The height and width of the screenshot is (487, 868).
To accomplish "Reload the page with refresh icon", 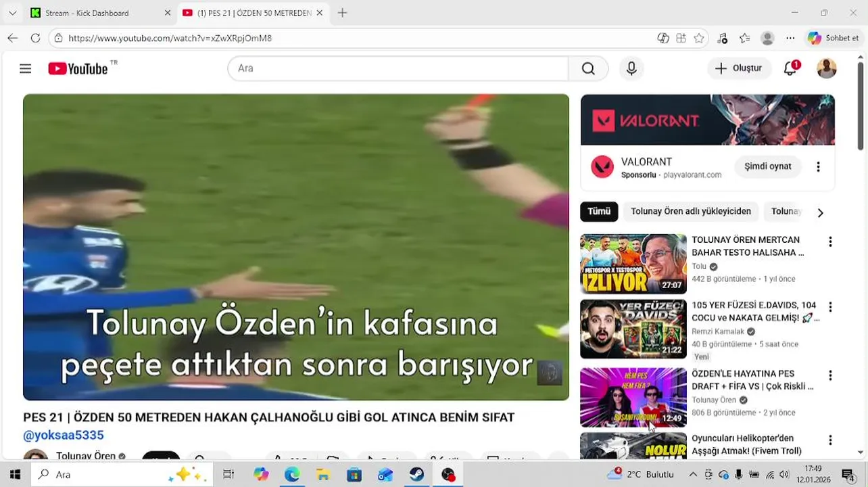I will tap(35, 38).
